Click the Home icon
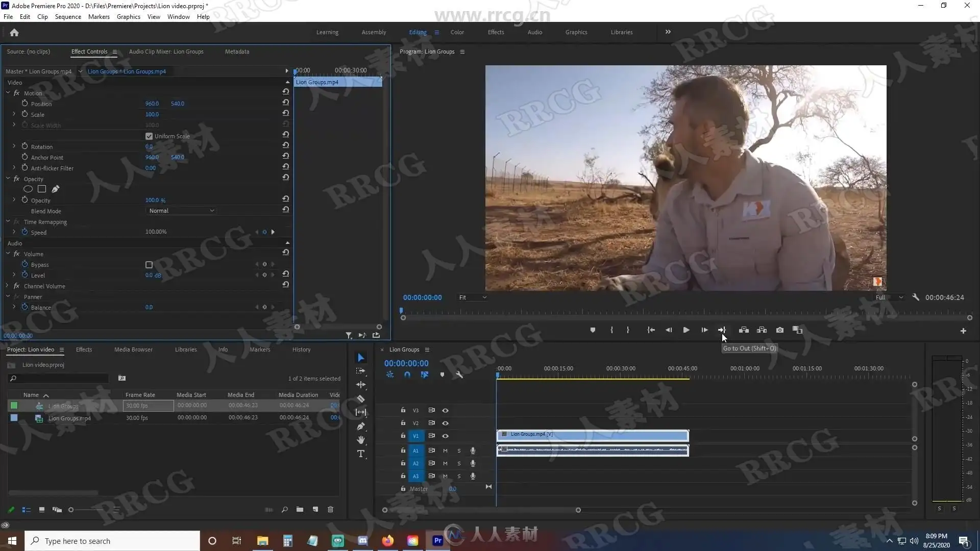The height and width of the screenshot is (551, 980). 14,33
